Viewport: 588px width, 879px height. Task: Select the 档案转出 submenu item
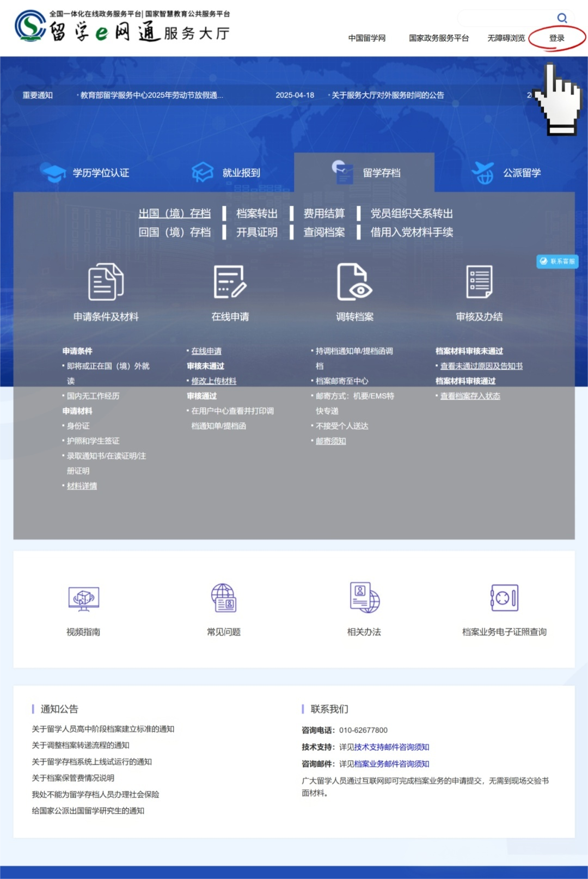click(257, 213)
